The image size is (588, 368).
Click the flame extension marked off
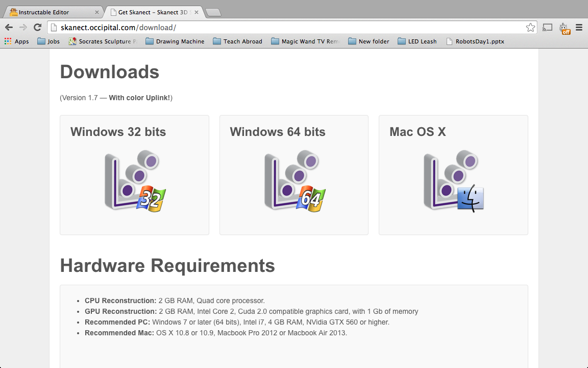(x=563, y=28)
